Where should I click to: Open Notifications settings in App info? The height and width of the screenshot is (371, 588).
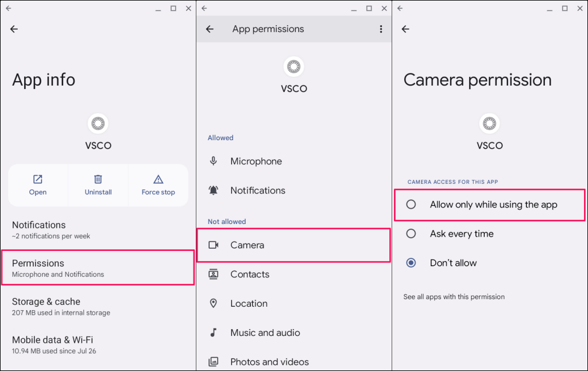pyautogui.click(x=98, y=230)
